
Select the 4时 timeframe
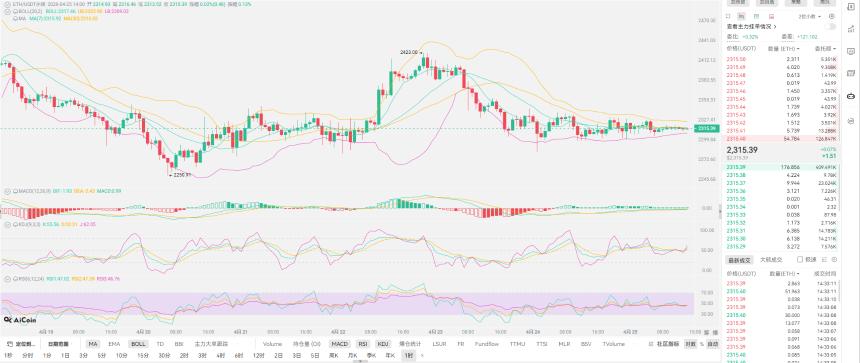coord(220,355)
